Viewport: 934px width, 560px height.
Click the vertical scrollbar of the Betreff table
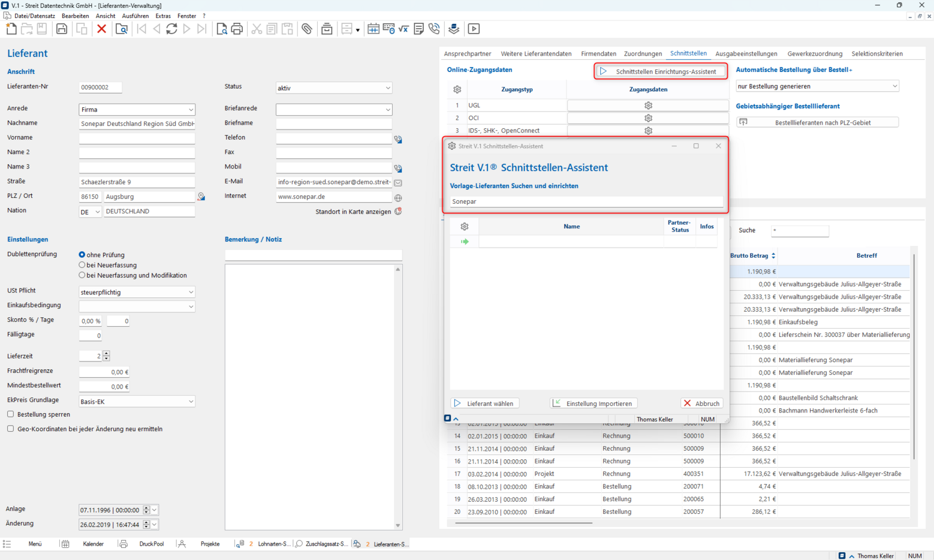[x=914, y=357]
